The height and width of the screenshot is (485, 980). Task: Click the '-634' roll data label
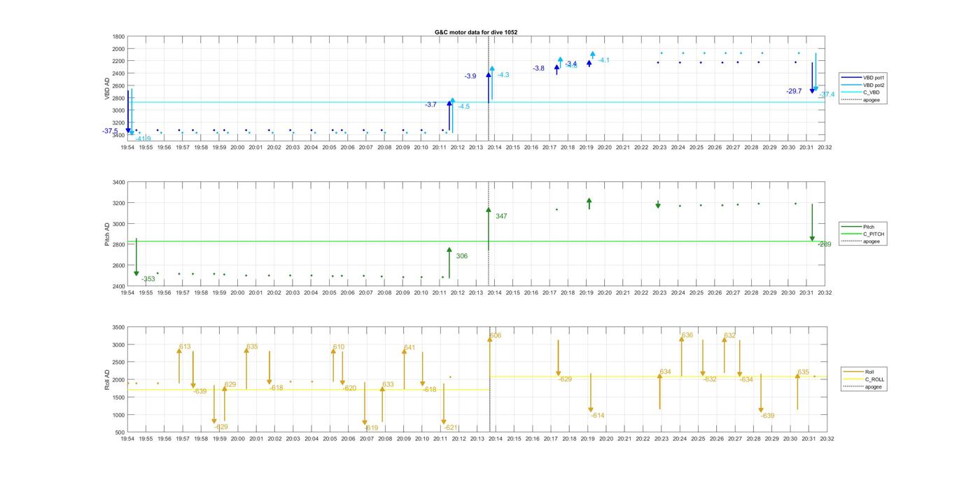746,379
